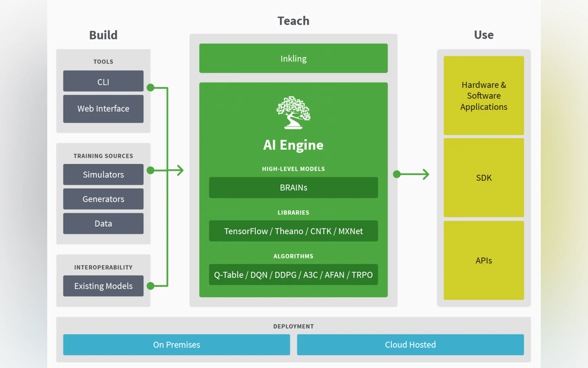Click the green dot next to Simulators

click(150, 170)
